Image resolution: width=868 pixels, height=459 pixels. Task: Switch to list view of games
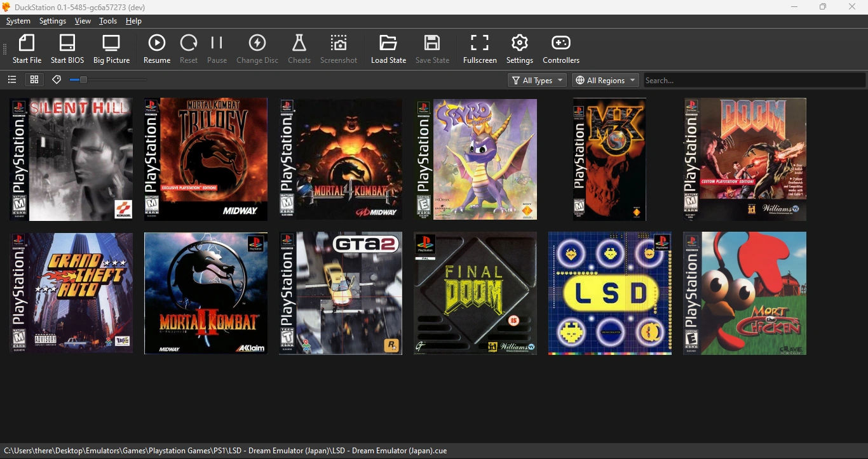pos(11,80)
